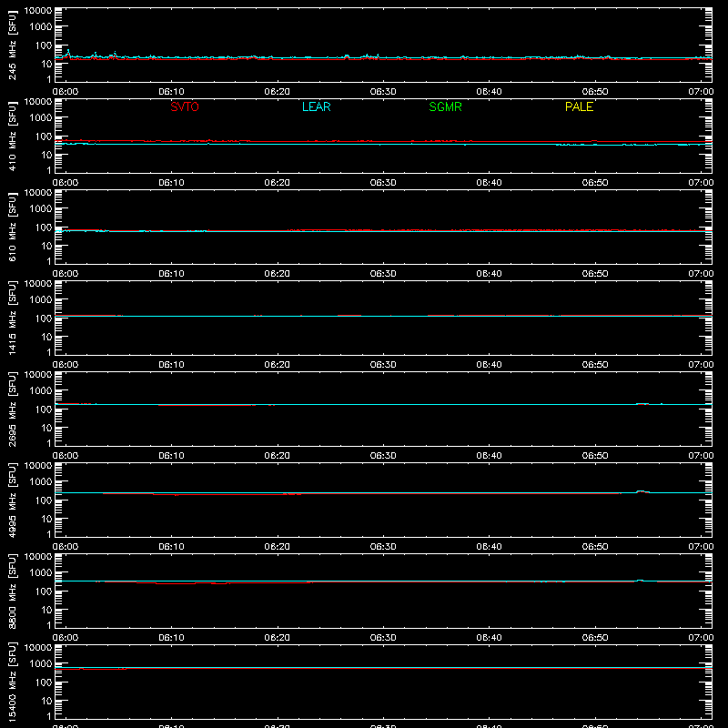Click 06:00 tick label under 610 MHz panel
The image size is (728, 728).
click(66, 274)
